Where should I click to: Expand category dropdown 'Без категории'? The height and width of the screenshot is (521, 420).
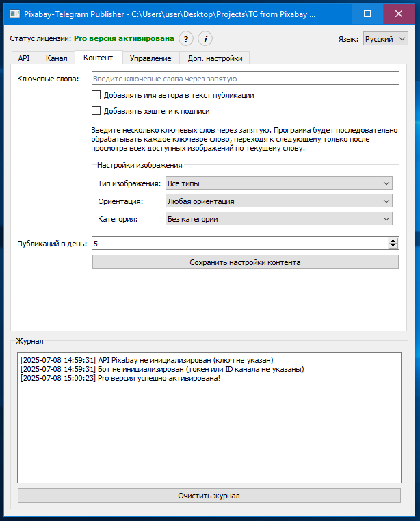(x=279, y=219)
